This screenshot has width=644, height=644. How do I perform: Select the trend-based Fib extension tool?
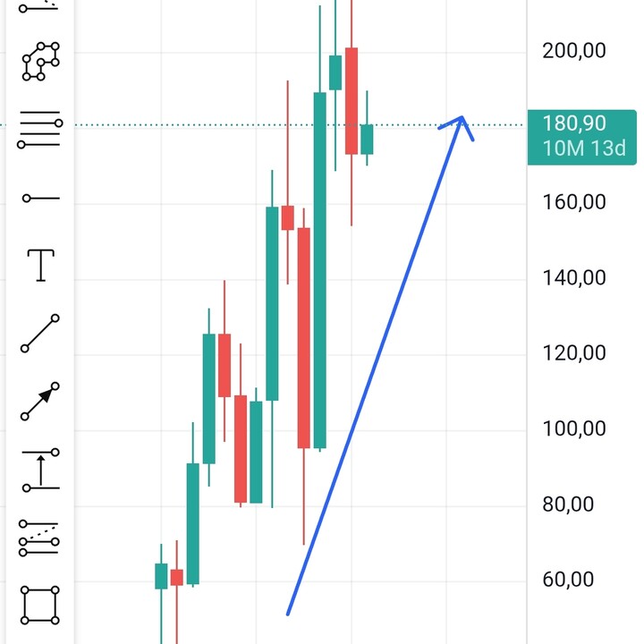click(x=40, y=538)
